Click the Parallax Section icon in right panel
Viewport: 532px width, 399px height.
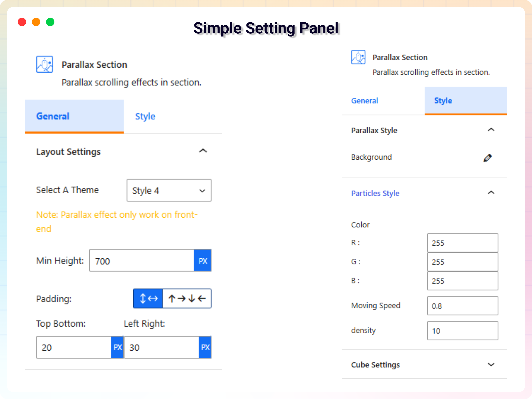coord(358,57)
